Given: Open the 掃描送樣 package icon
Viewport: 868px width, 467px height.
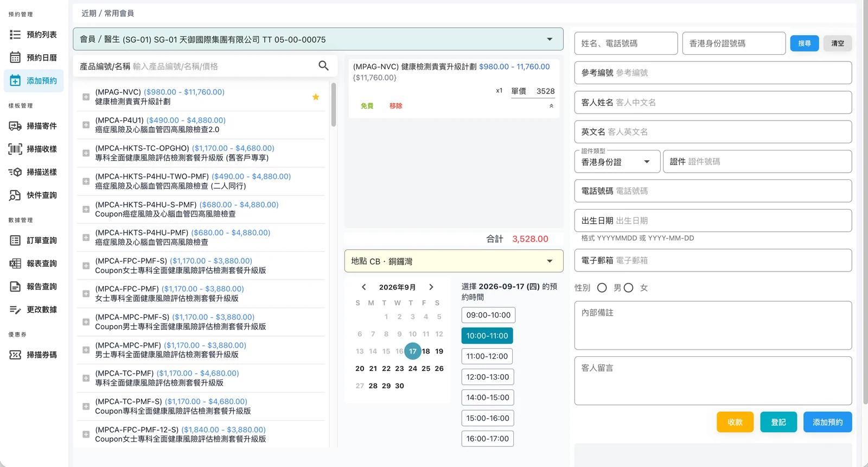Looking at the screenshot, I should [15, 172].
